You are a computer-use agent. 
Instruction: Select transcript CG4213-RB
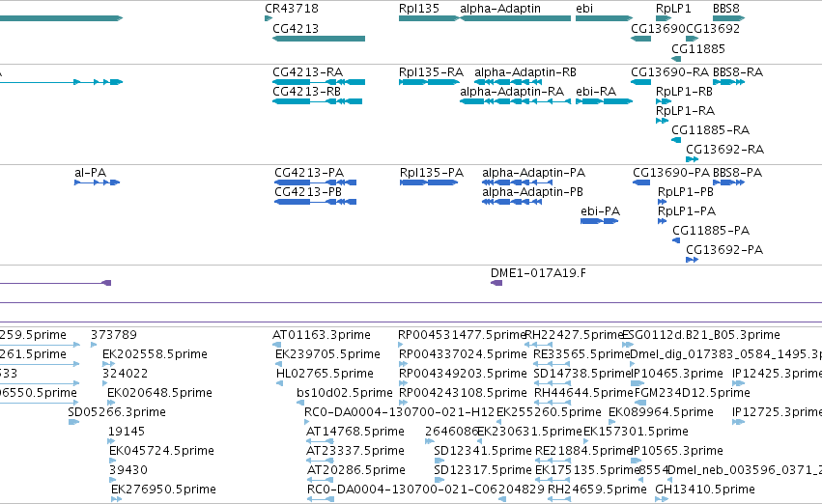point(306,91)
